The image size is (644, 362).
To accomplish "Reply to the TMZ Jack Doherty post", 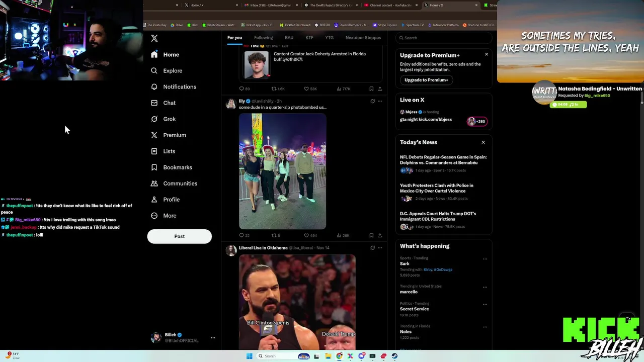I will (x=245, y=89).
